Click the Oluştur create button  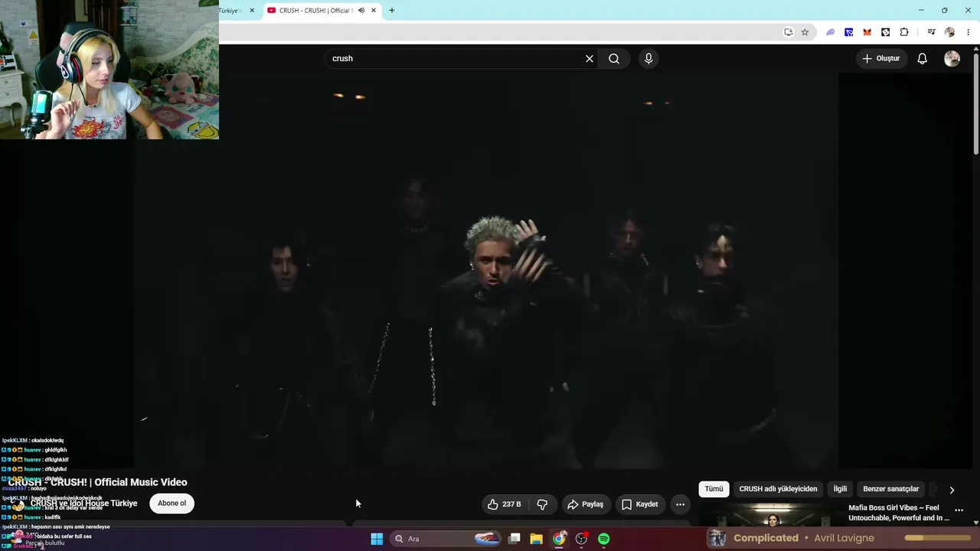click(881, 59)
